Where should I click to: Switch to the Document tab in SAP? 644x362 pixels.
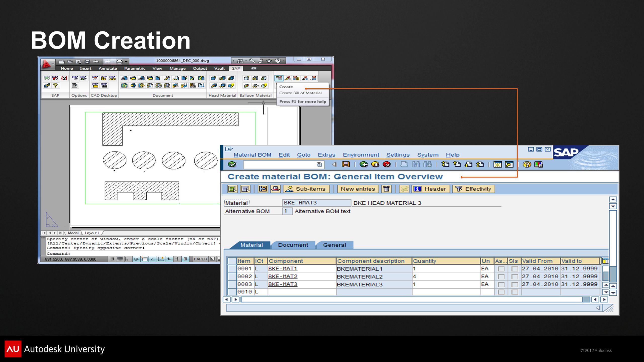[293, 245]
